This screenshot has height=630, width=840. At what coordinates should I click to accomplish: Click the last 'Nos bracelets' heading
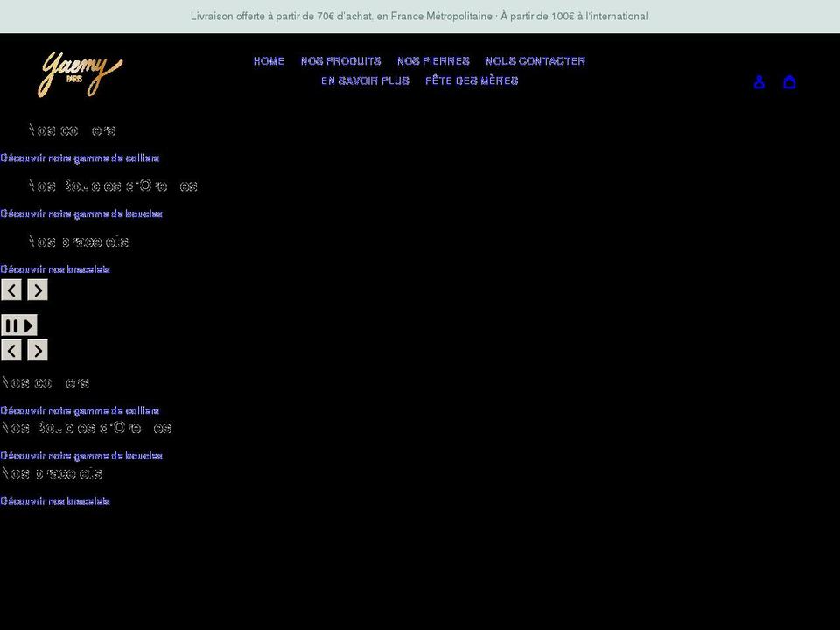[52, 473]
